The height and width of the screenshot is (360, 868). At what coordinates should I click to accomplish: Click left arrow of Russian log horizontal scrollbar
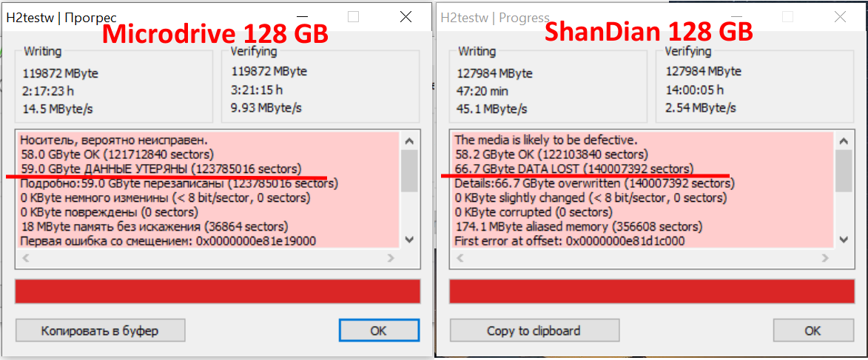point(25,259)
